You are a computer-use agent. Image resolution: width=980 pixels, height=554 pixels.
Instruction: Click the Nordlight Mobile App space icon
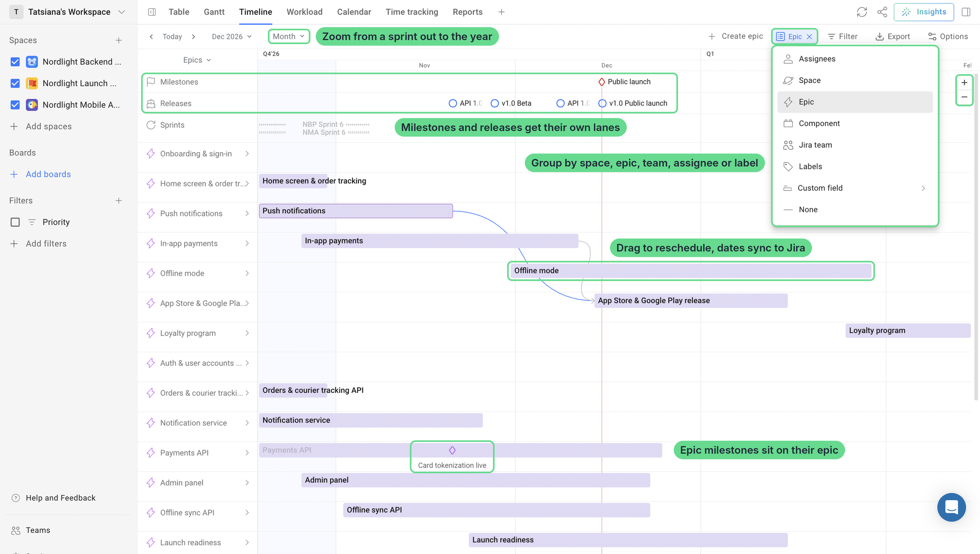[32, 105]
